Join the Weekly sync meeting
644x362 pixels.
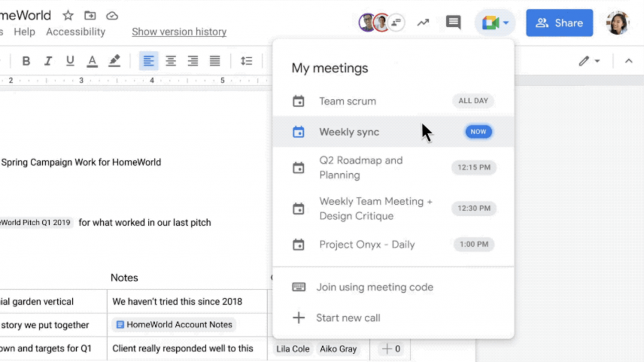[393, 132]
